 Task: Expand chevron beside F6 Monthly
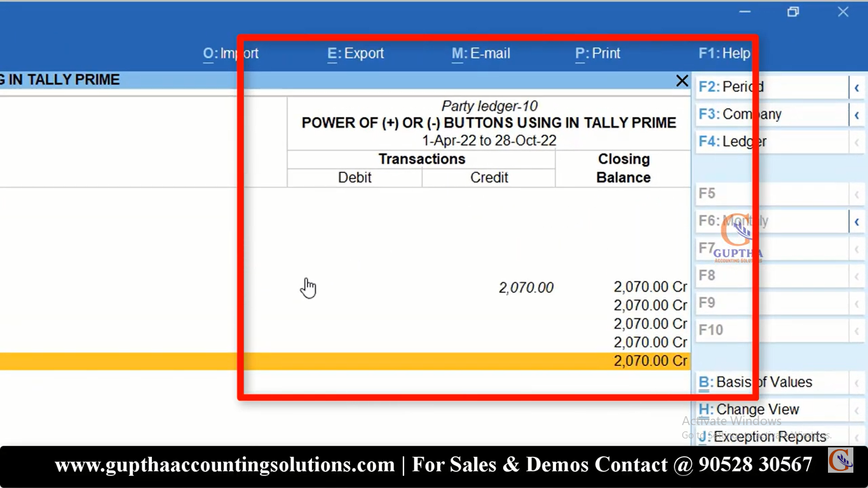coord(857,222)
